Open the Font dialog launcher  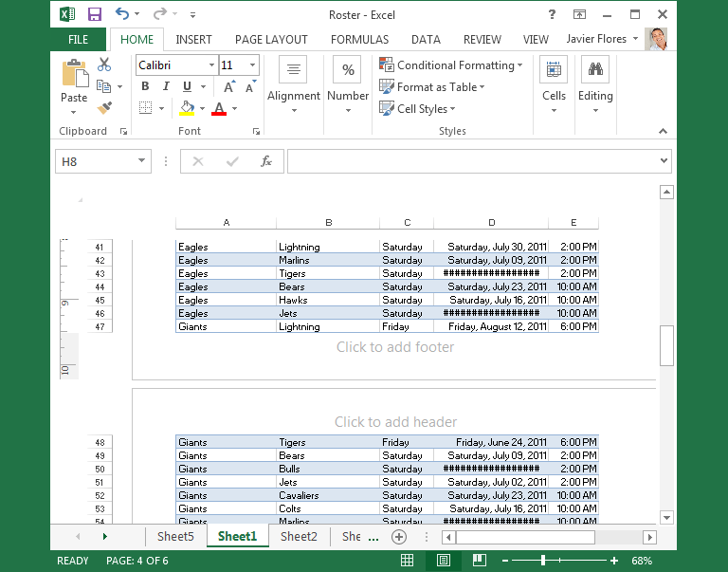[256, 132]
